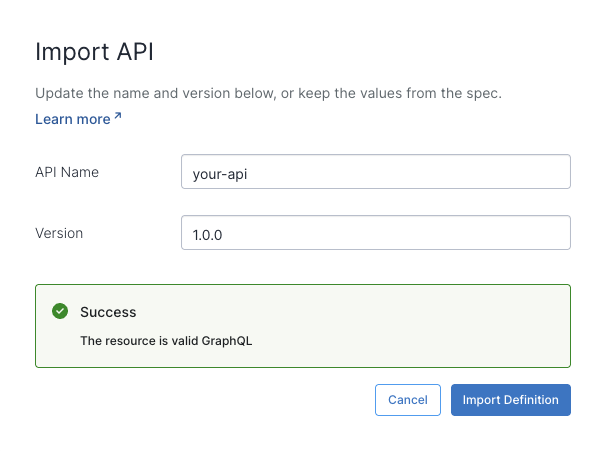Click empty right side of API Name field
Screen dimensions: 604x451
pyautogui.click(x=480, y=172)
